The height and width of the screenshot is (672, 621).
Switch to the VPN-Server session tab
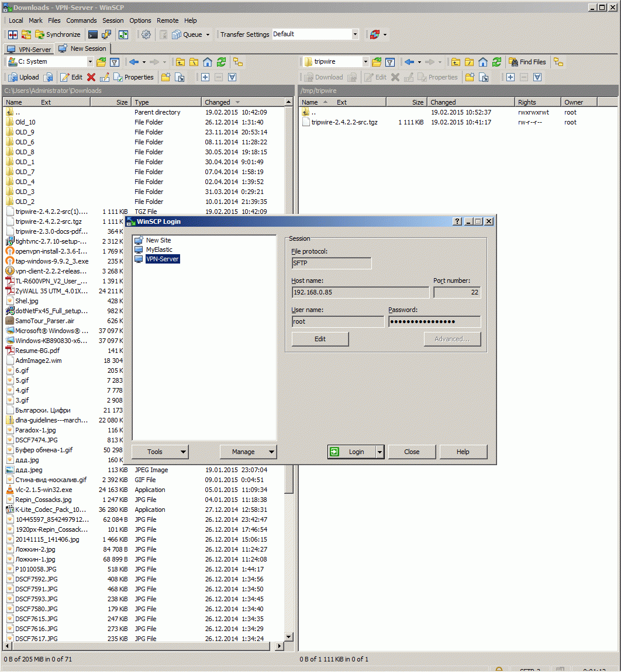(x=29, y=49)
